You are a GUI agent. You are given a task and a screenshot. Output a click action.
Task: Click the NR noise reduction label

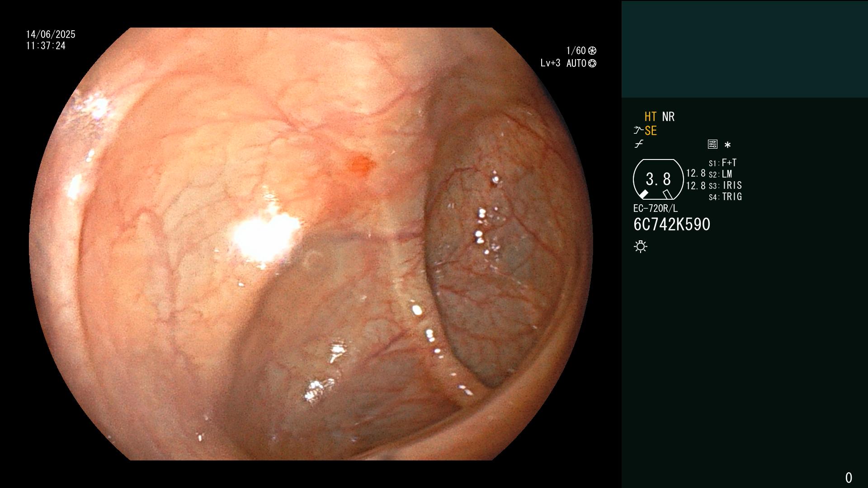[x=668, y=117]
